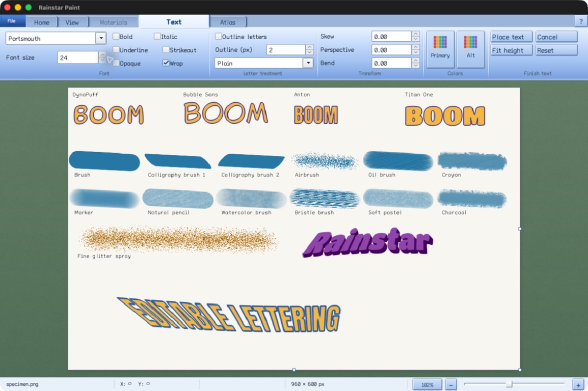This screenshot has height=391, width=588.
Task: Open the Primary color picker
Action: [x=440, y=49]
